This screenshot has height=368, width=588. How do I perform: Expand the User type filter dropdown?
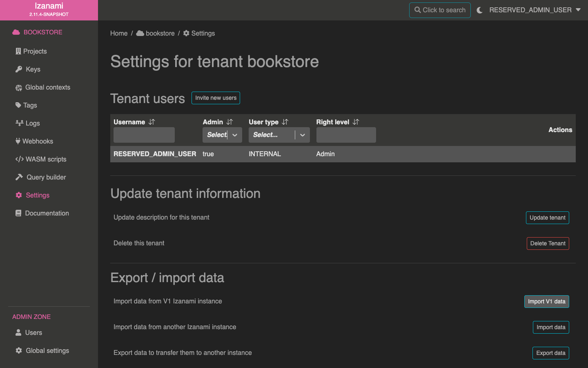click(302, 135)
